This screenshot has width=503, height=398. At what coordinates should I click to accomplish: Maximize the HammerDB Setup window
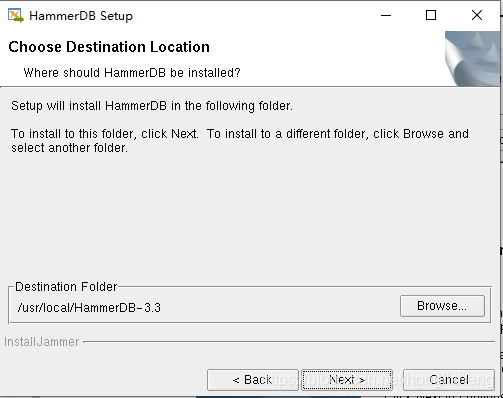(x=431, y=15)
